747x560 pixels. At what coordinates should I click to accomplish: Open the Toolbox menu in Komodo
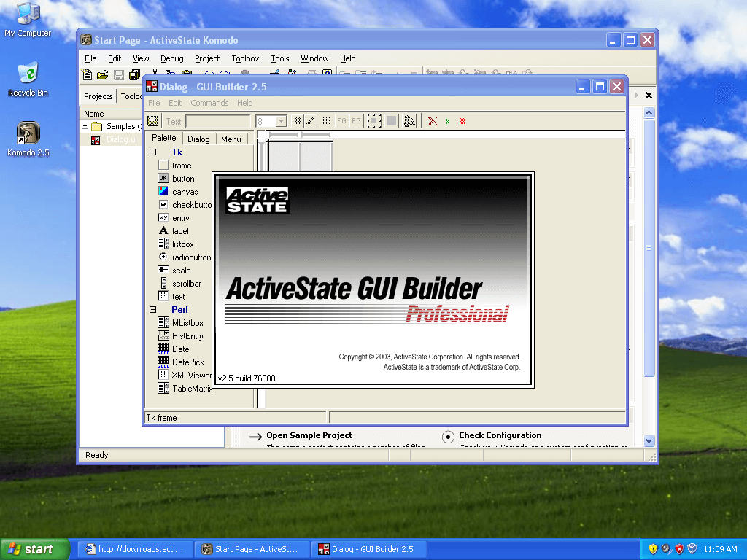coord(245,58)
